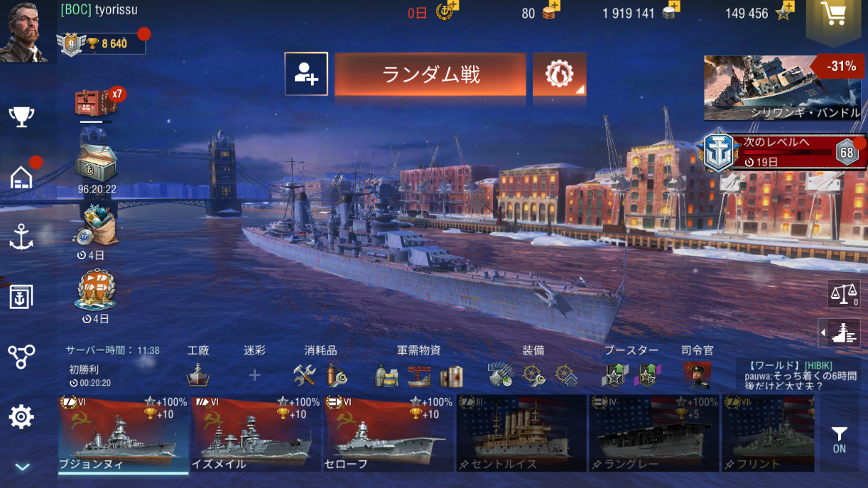The image size is (868, 488).
Task: Open the anchor port sidebar icon
Action: 21,237
